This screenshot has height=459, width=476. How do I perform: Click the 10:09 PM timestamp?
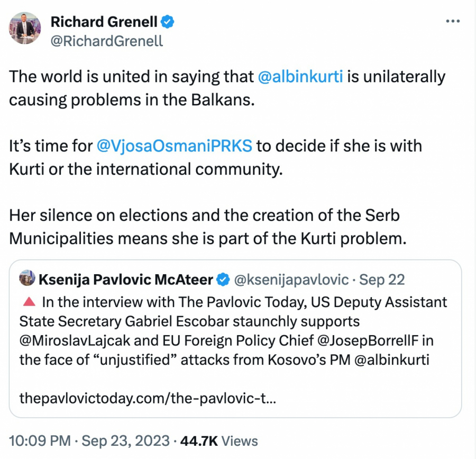[39, 440]
